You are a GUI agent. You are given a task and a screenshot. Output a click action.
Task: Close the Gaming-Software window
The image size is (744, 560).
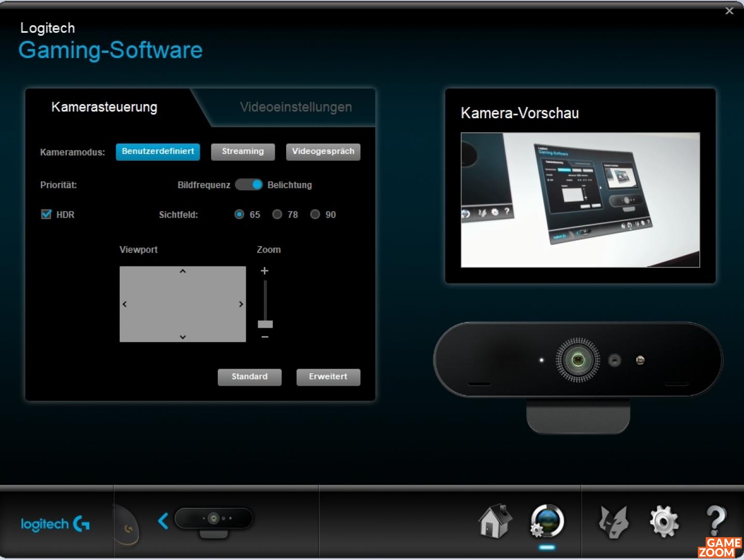click(729, 11)
